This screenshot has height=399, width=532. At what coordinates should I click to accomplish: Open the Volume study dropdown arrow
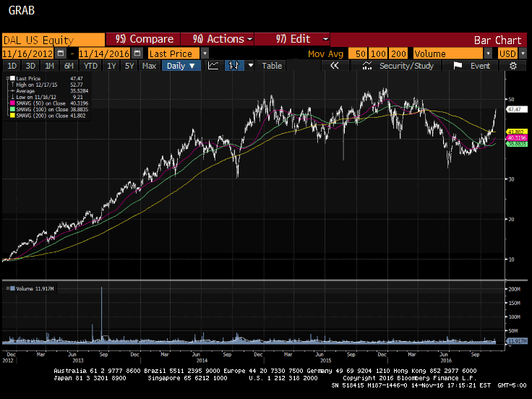(x=488, y=53)
